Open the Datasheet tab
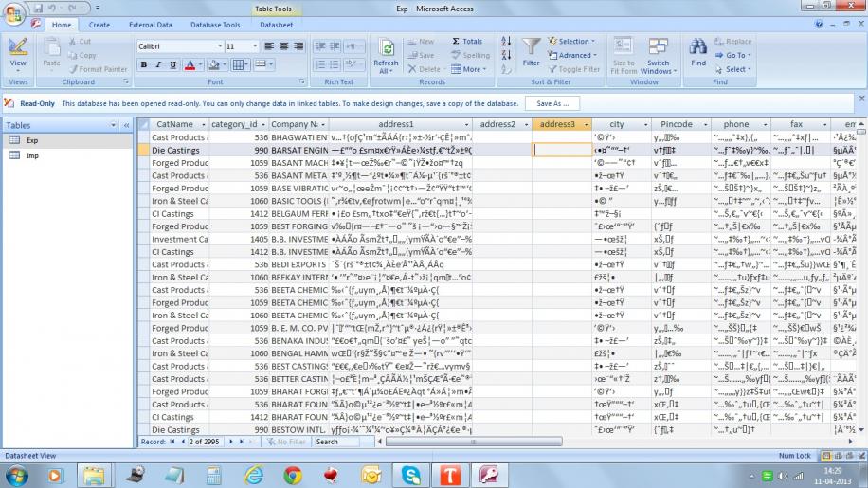The image size is (868, 488). click(x=277, y=25)
